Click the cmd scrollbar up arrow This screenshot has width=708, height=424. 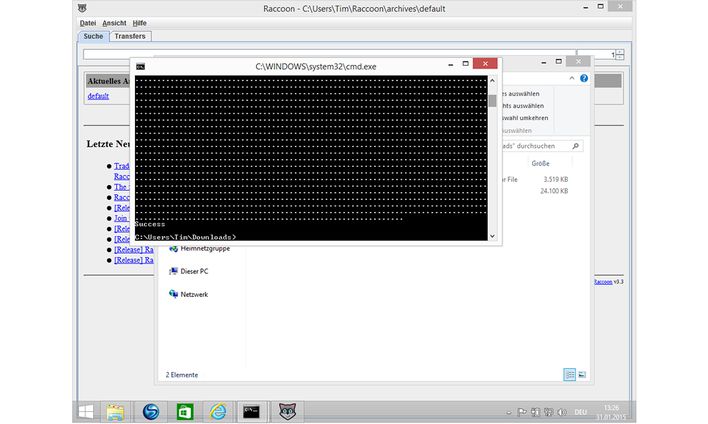(492, 81)
